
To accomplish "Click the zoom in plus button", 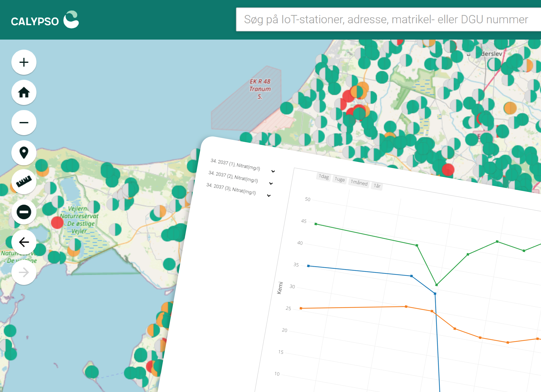I will 24,63.
